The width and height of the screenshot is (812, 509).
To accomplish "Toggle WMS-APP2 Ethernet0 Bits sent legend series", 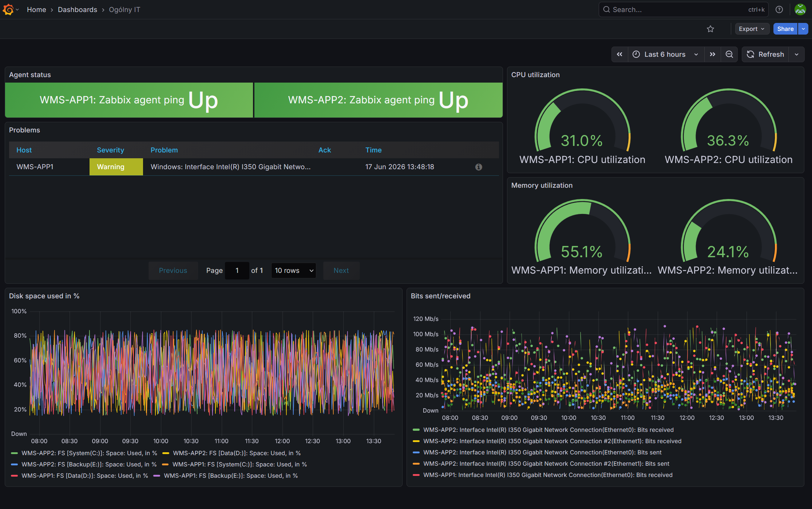I will (537, 452).
